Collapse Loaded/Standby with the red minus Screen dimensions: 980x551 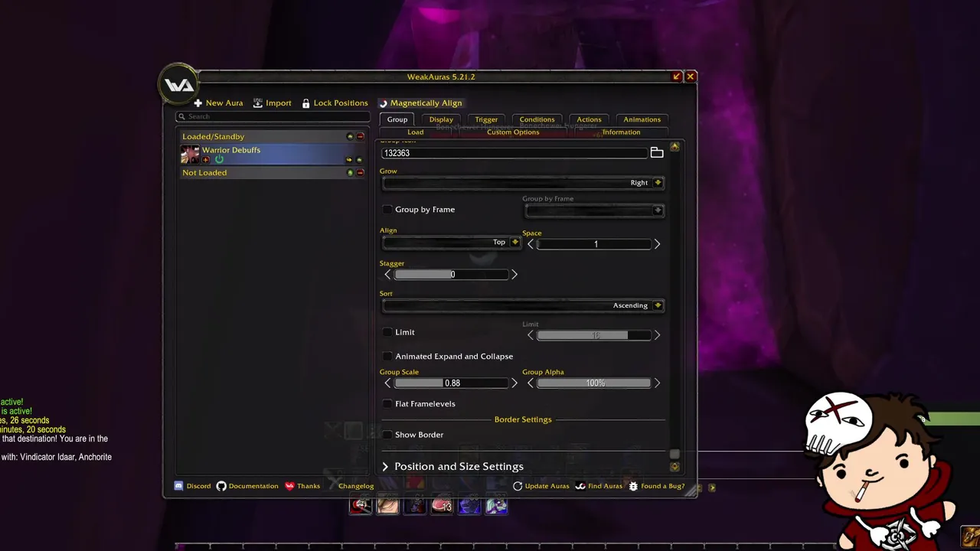[361, 136]
